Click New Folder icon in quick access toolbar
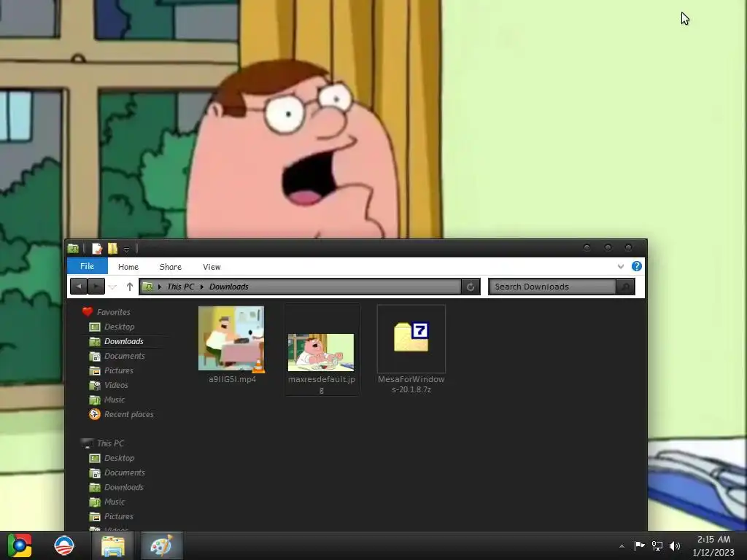The image size is (747, 560). pos(112,248)
